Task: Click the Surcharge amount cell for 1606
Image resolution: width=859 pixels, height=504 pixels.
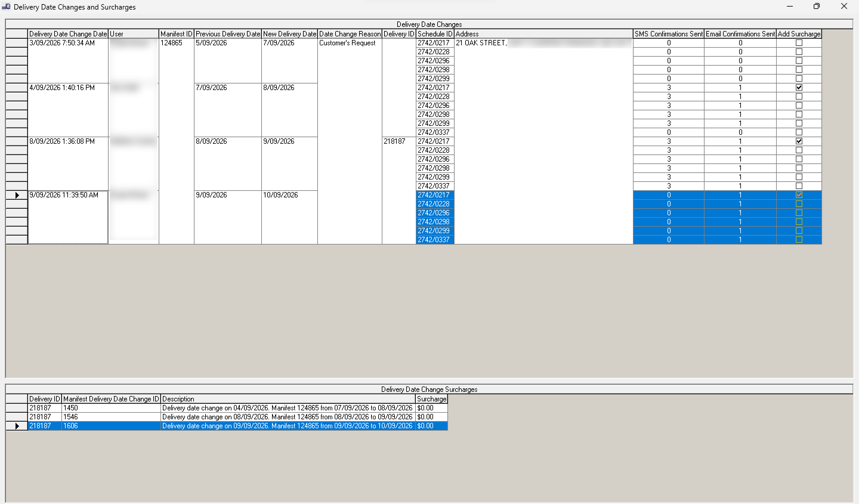Action: (431, 426)
